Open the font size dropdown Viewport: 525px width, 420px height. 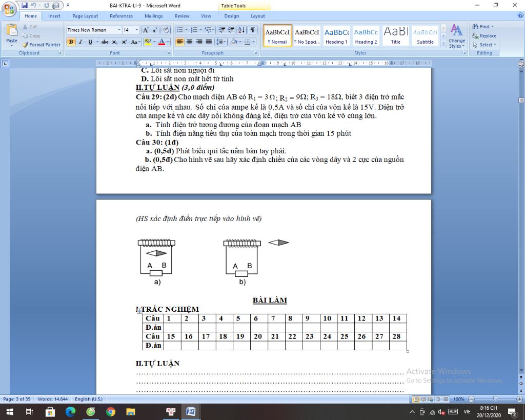(x=136, y=30)
